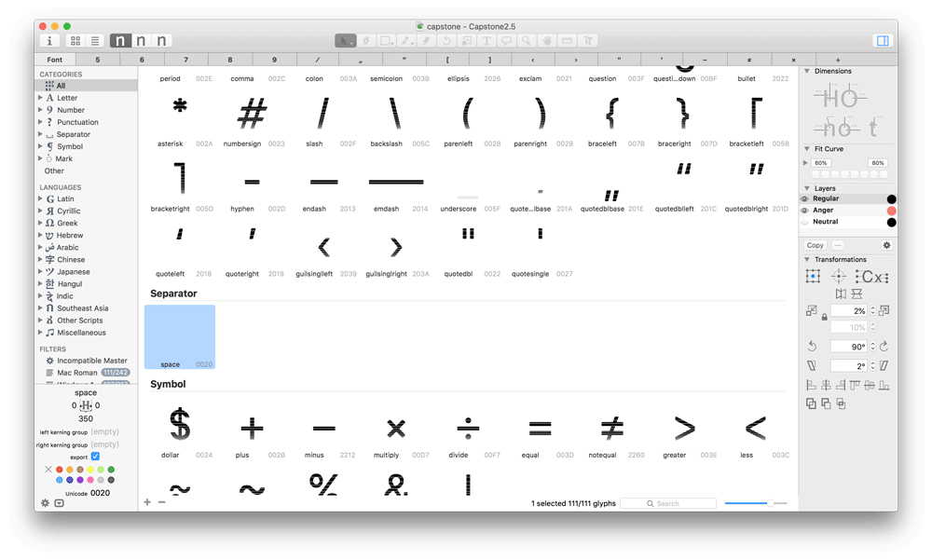Switch to the Font tab
This screenshot has height=560, width=932.
[x=54, y=59]
